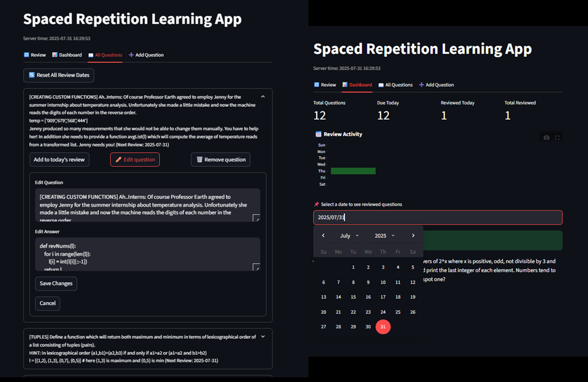
Task: Select July 10 in calendar
Action: [x=383, y=282]
